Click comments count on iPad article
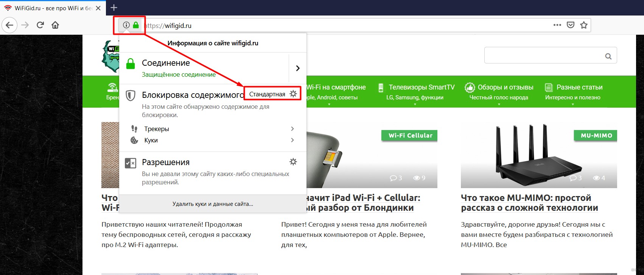 [396, 178]
